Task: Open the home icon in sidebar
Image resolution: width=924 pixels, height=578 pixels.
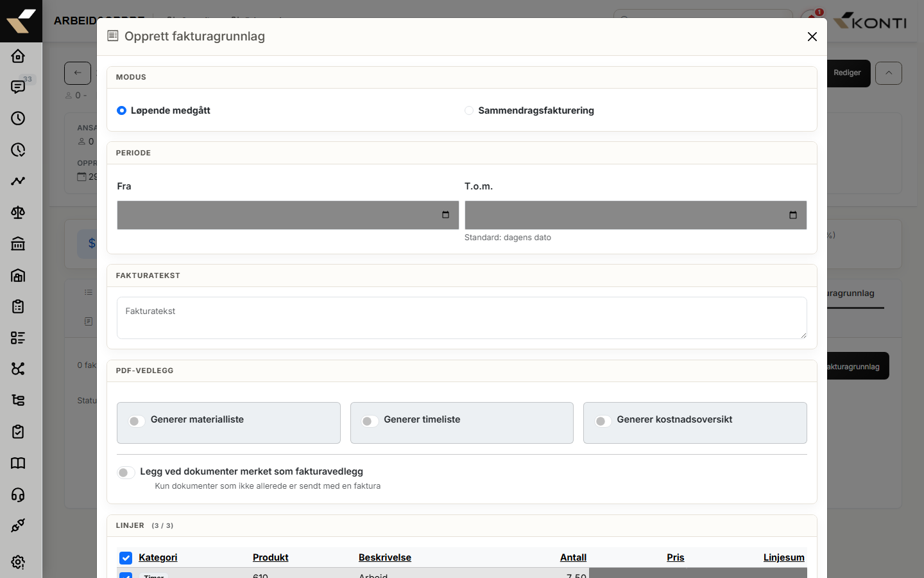Action: coord(18,56)
